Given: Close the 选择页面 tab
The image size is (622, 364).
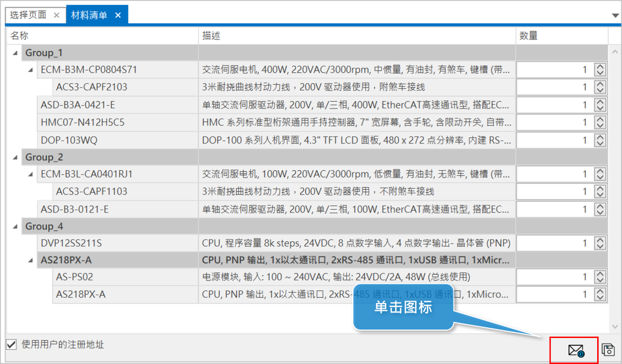Looking at the screenshot, I should click(x=56, y=15).
